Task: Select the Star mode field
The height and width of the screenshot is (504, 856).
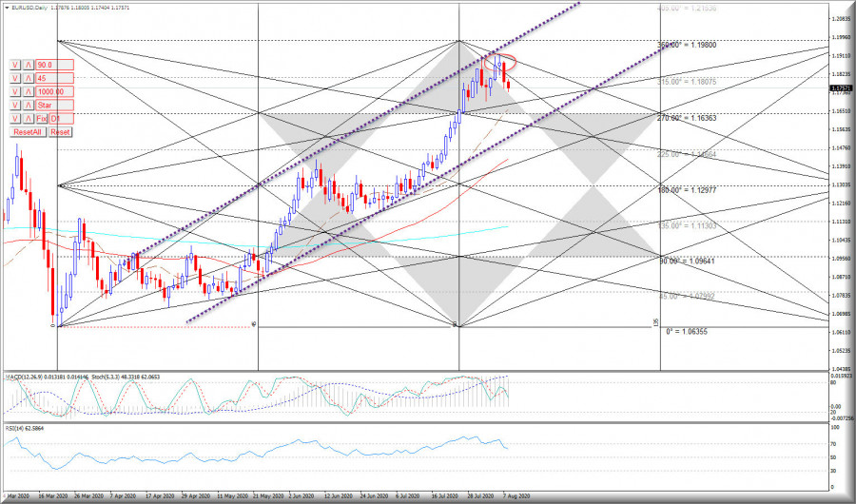Action: [54, 105]
